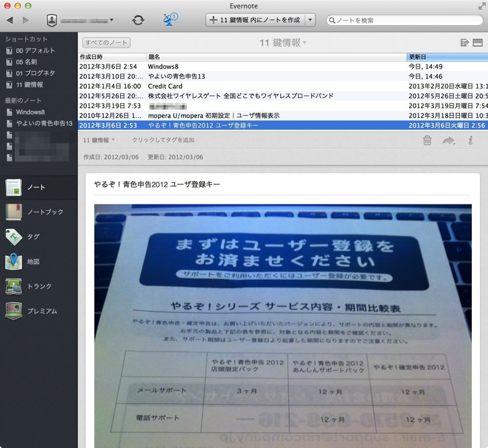Click note icon beside recent Windows8

point(9,112)
